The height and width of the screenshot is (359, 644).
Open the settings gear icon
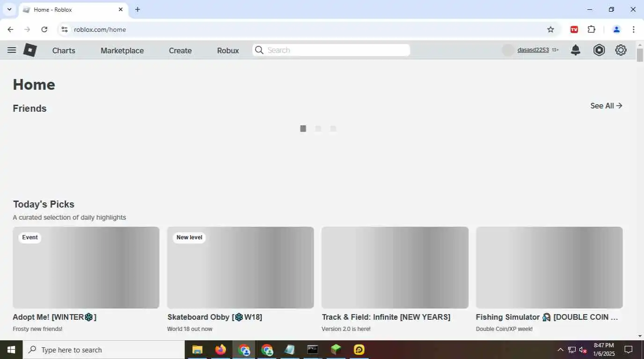tap(621, 50)
